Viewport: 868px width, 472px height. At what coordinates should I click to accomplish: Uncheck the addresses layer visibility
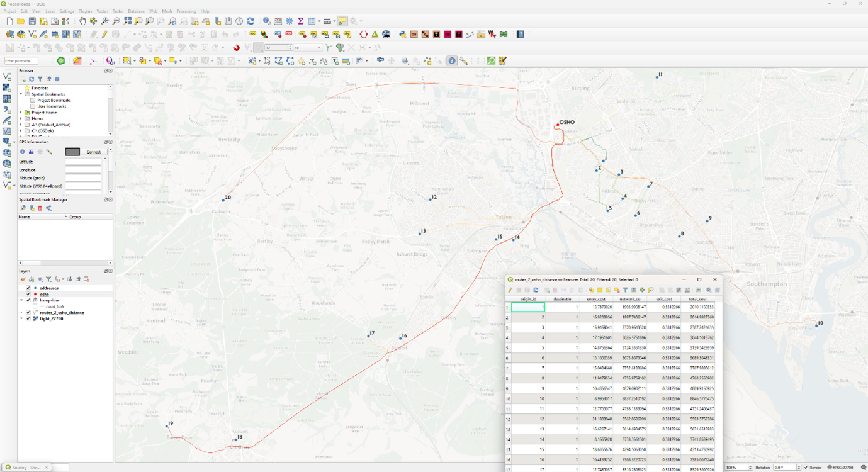(28, 288)
